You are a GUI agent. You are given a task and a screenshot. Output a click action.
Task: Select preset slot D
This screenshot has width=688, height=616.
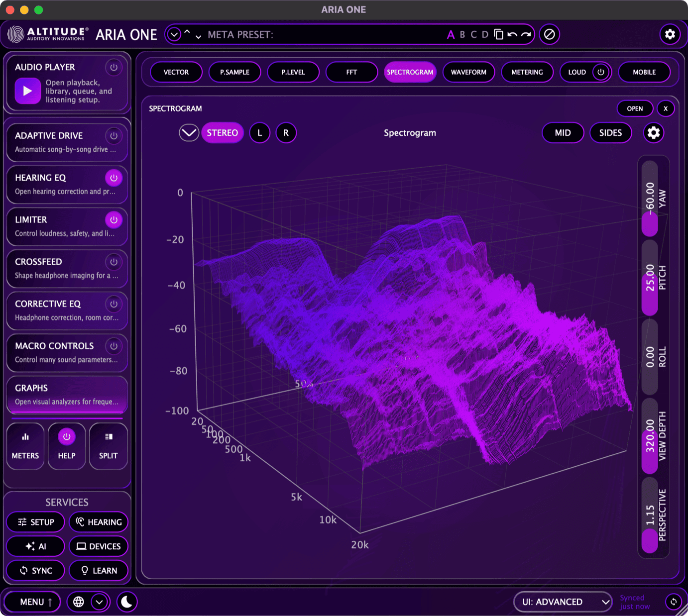[485, 35]
